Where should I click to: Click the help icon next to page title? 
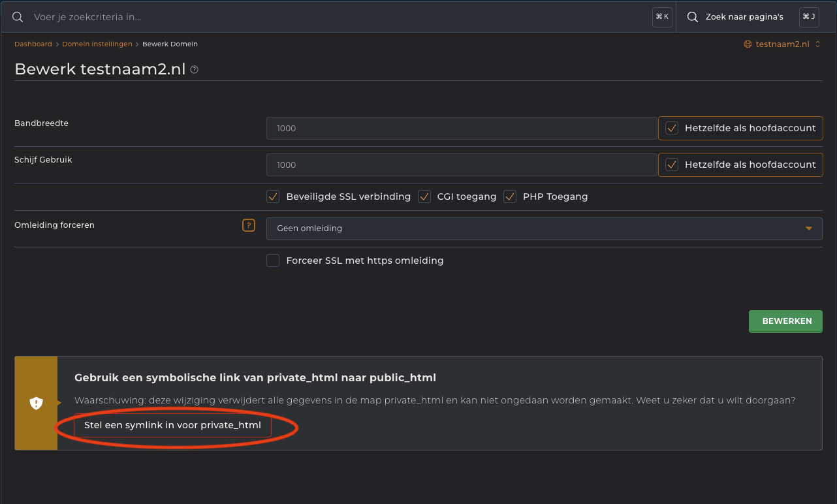pos(194,70)
